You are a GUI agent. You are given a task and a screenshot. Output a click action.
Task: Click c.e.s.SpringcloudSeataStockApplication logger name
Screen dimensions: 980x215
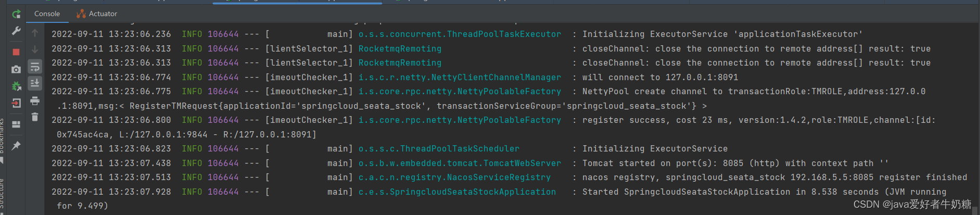tap(457, 192)
